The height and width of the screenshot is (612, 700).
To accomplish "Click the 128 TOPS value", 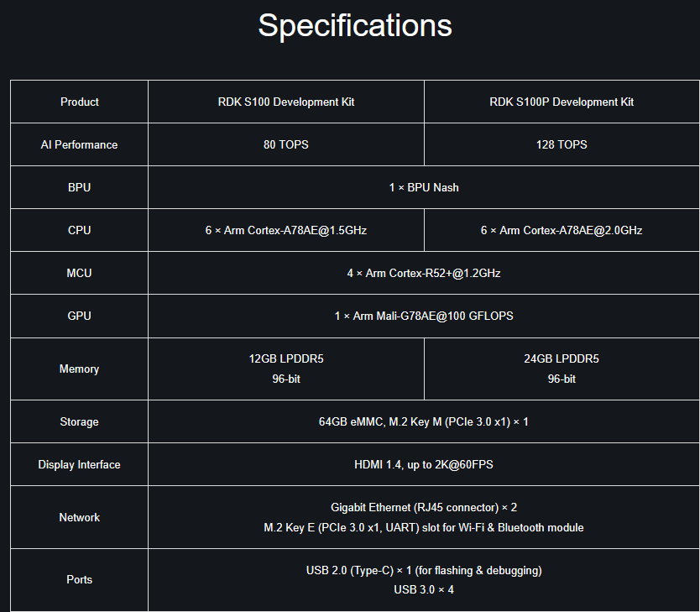I will [x=562, y=144].
